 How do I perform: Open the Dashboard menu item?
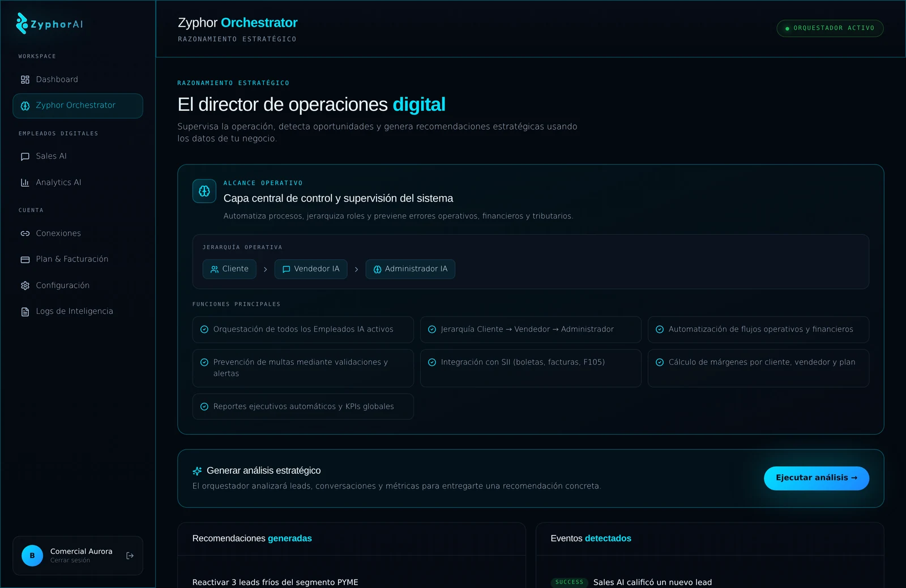(78, 80)
